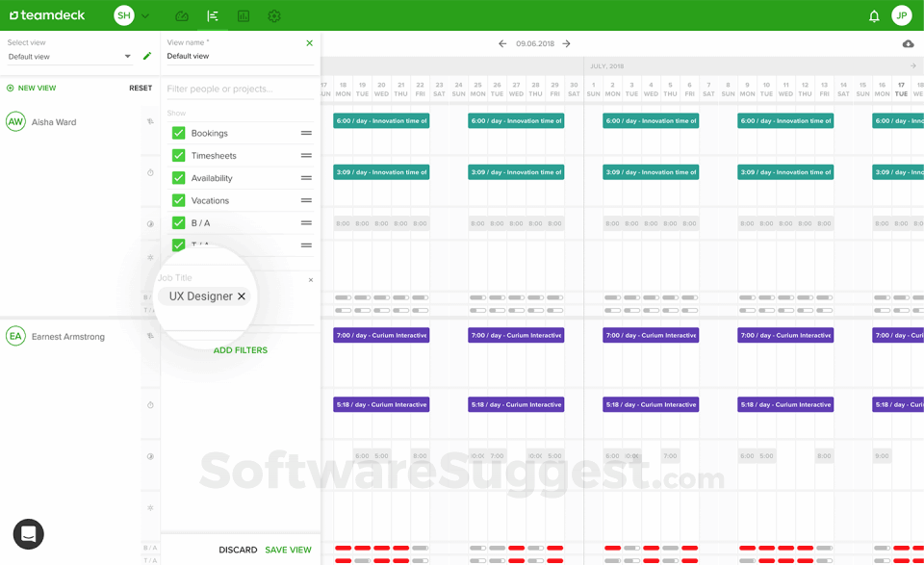Click Earnest Armstrong's timesheets clock icon

(x=150, y=405)
